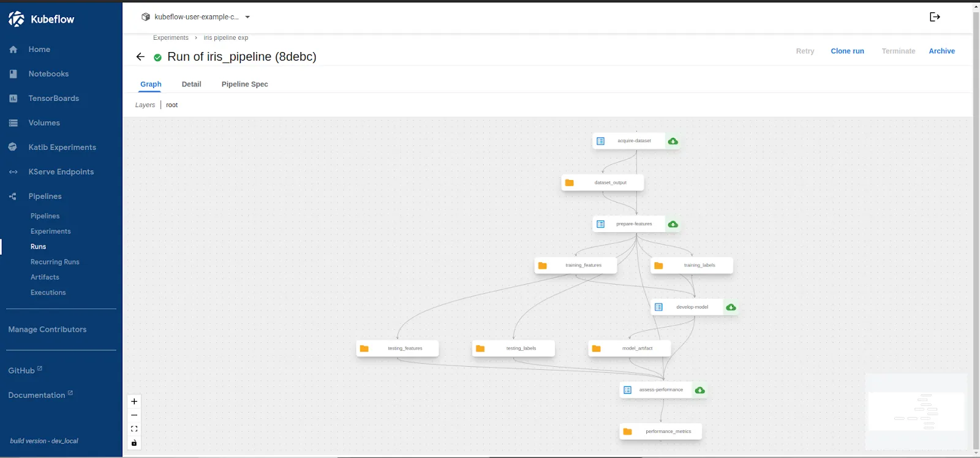Click the Clone run button
980x458 pixels.
(847, 51)
